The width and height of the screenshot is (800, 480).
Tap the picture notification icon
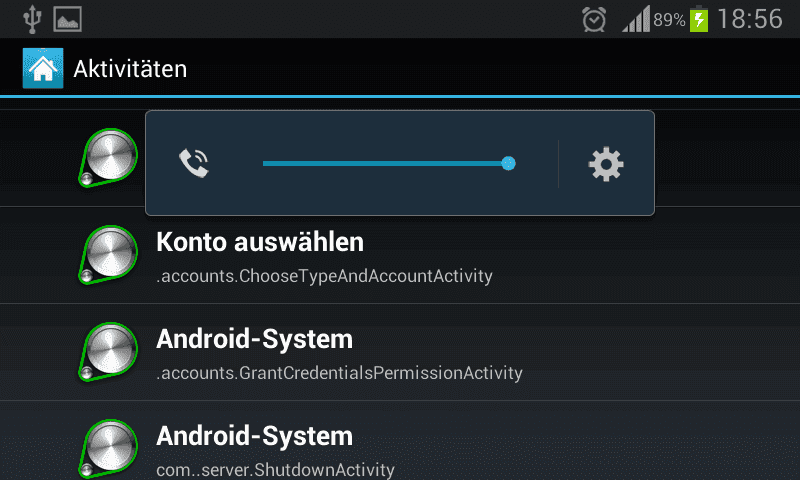[x=67, y=19]
